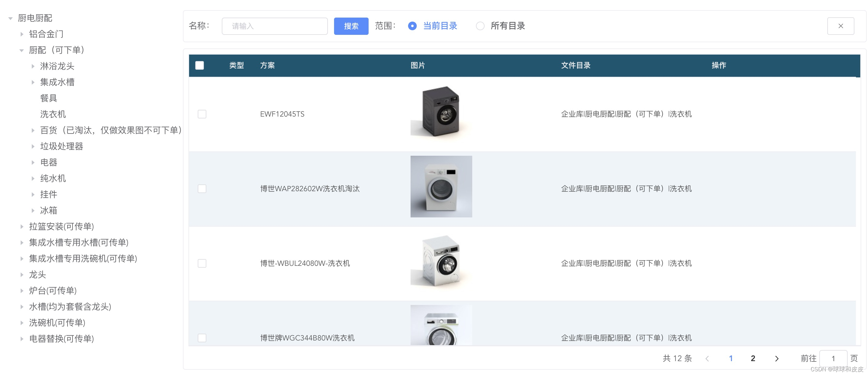Expand the 冰箱 tree node
Viewport: 868px width, 375px height.
(33, 210)
